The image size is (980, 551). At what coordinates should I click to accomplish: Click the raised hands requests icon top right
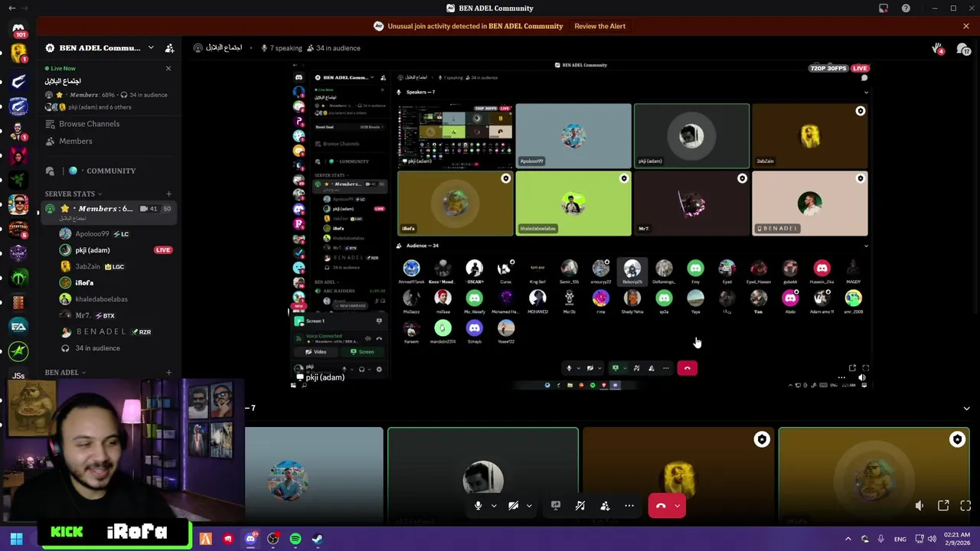pyautogui.click(x=937, y=49)
